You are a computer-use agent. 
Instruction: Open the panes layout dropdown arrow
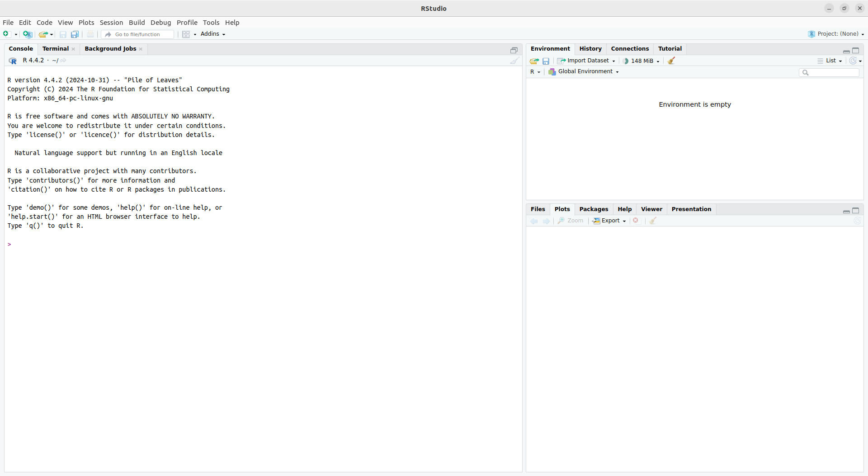[195, 34]
